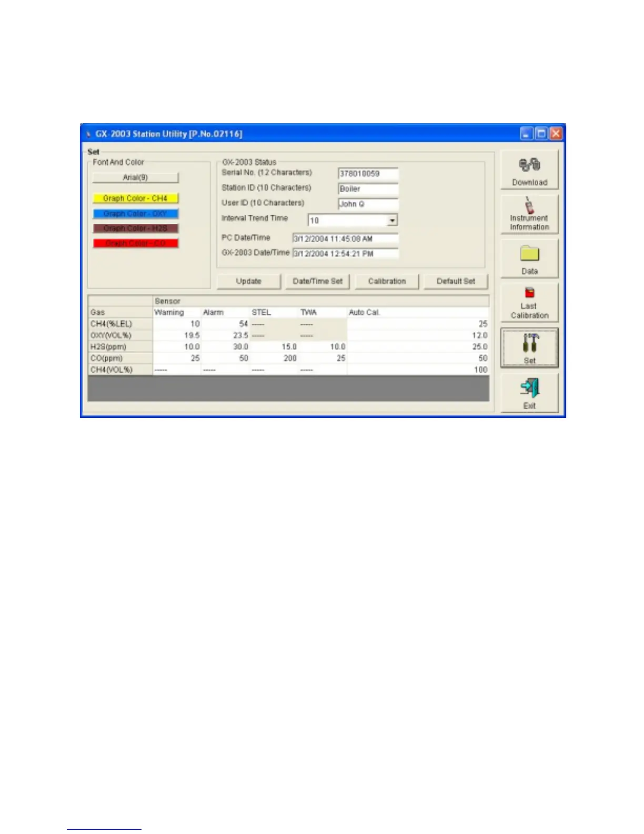Click the Calibration button

click(387, 281)
